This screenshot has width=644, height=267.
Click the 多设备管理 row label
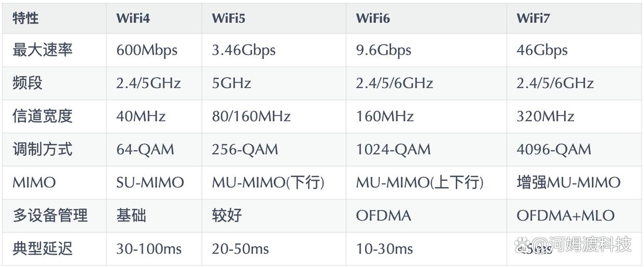pyautogui.click(x=50, y=216)
